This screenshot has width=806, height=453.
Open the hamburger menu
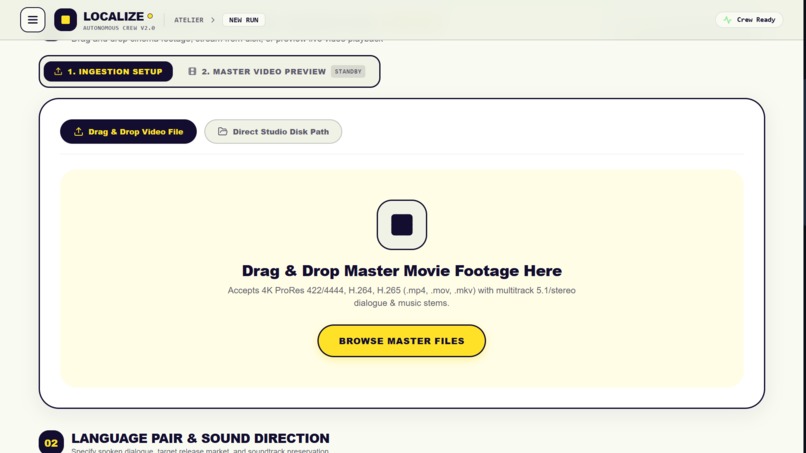click(x=32, y=20)
